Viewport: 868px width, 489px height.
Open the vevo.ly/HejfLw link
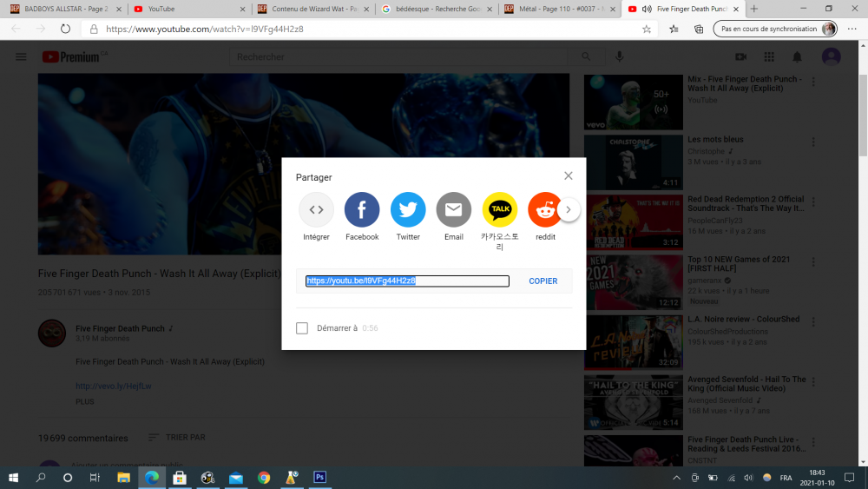114,386
